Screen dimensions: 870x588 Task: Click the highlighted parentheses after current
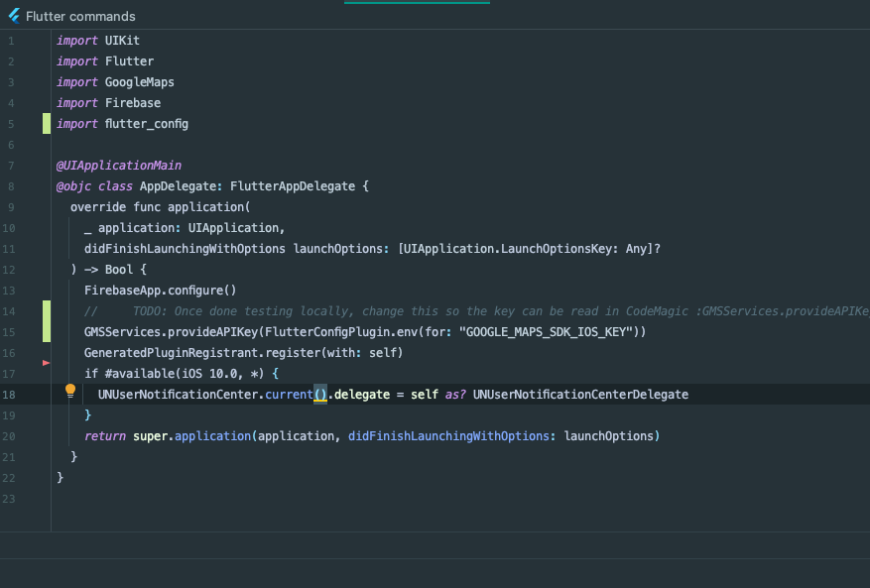click(320, 394)
